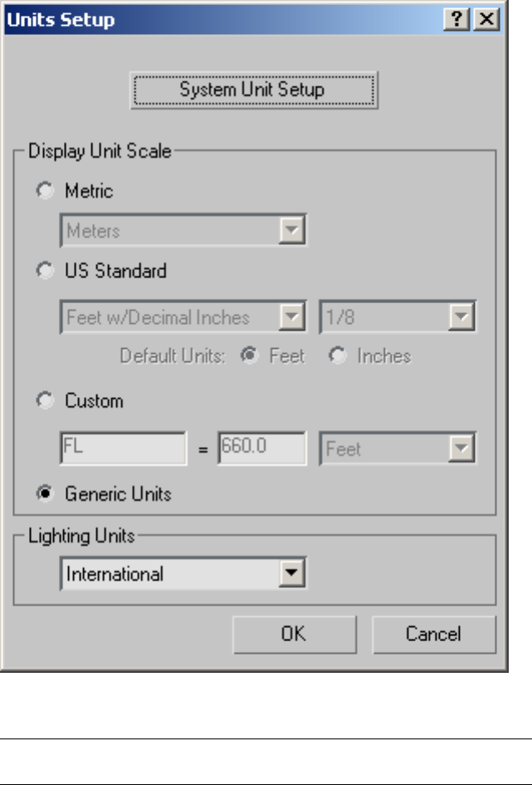Set Default Units to Inches
This screenshot has width=532, height=785.
[336, 356]
